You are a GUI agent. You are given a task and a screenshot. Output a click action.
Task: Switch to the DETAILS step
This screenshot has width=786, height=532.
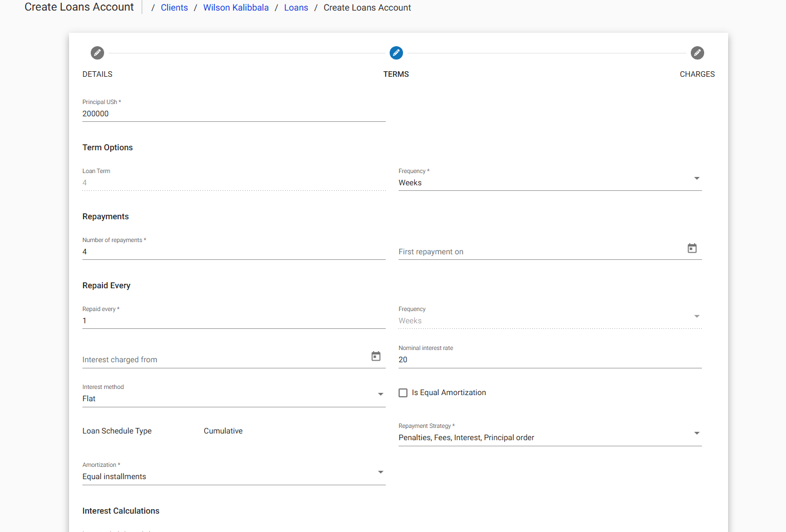point(97,73)
